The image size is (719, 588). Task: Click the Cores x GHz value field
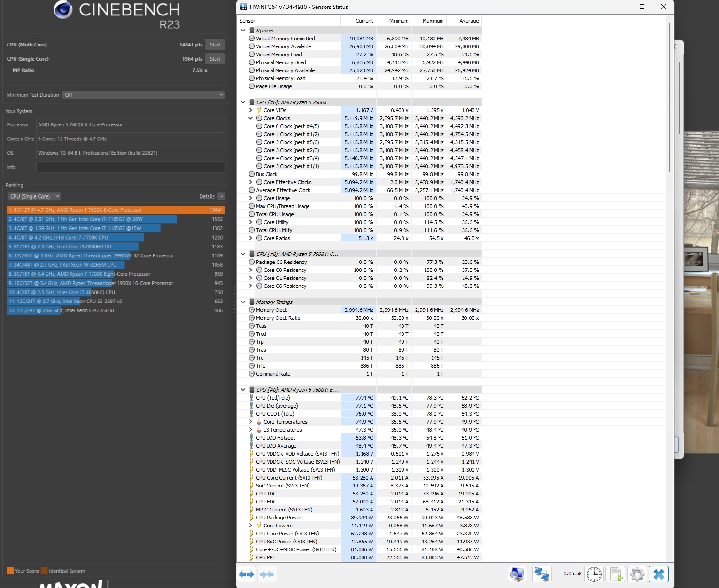point(131,139)
